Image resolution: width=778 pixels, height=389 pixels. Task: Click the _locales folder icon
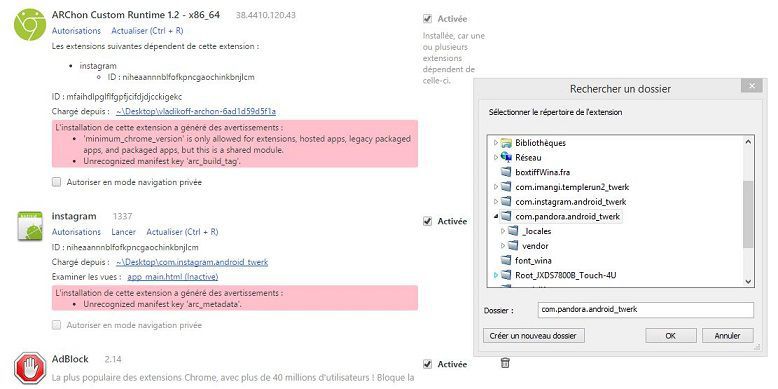pos(513,231)
